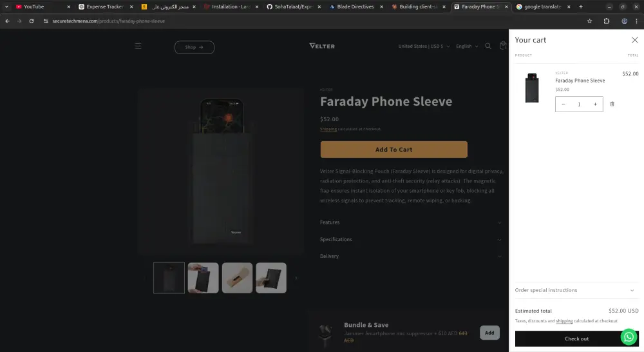
Task: Click the shopping bag cart icon
Action: (x=503, y=46)
